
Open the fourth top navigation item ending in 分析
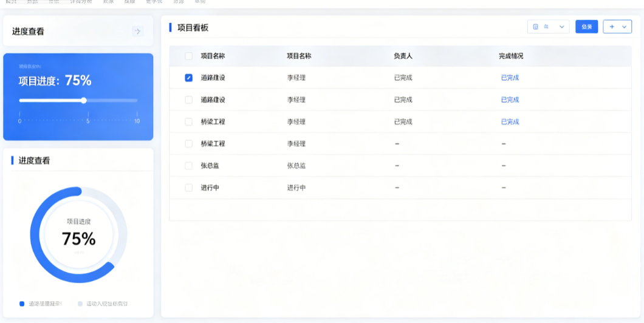tap(81, 2)
